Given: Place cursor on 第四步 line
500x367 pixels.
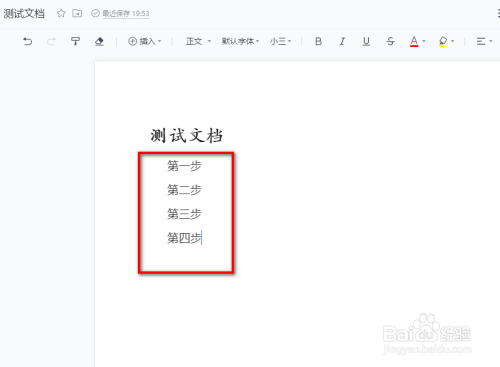Looking at the screenshot, I should coord(184,238).
